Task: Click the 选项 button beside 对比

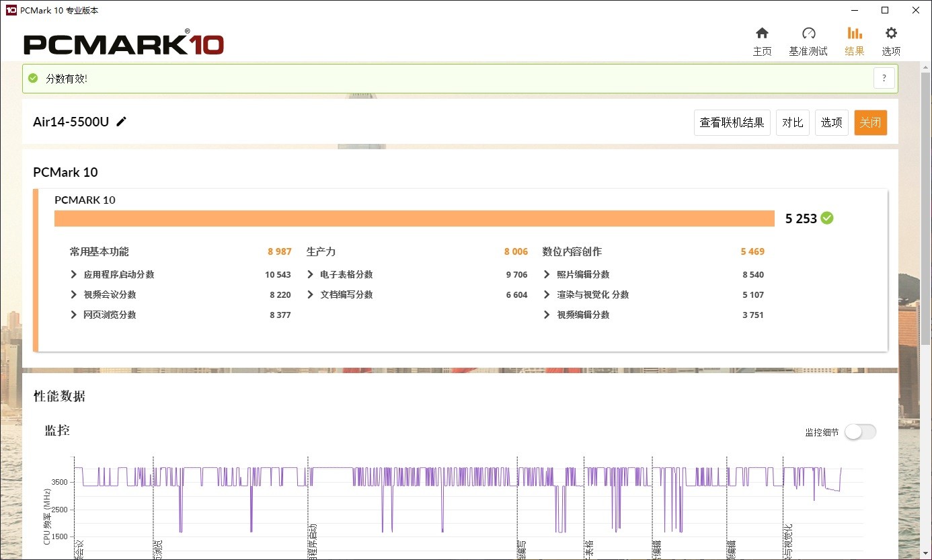Action: (x=832, y=122)
